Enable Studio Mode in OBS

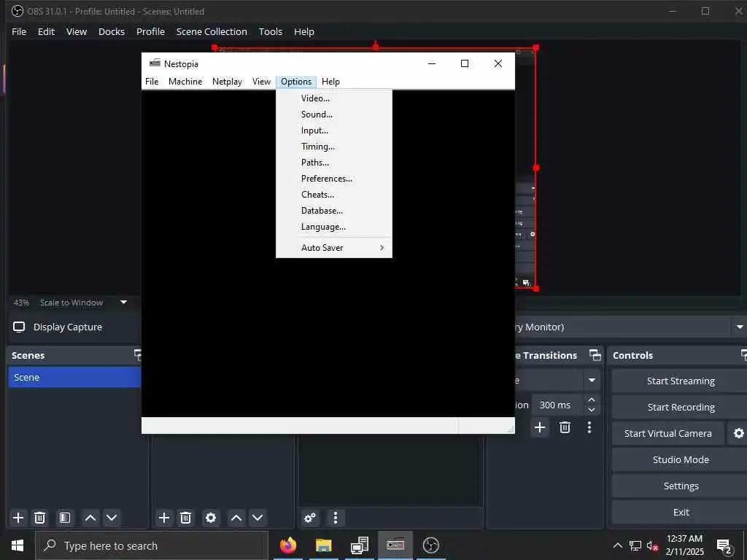(680, 459)
